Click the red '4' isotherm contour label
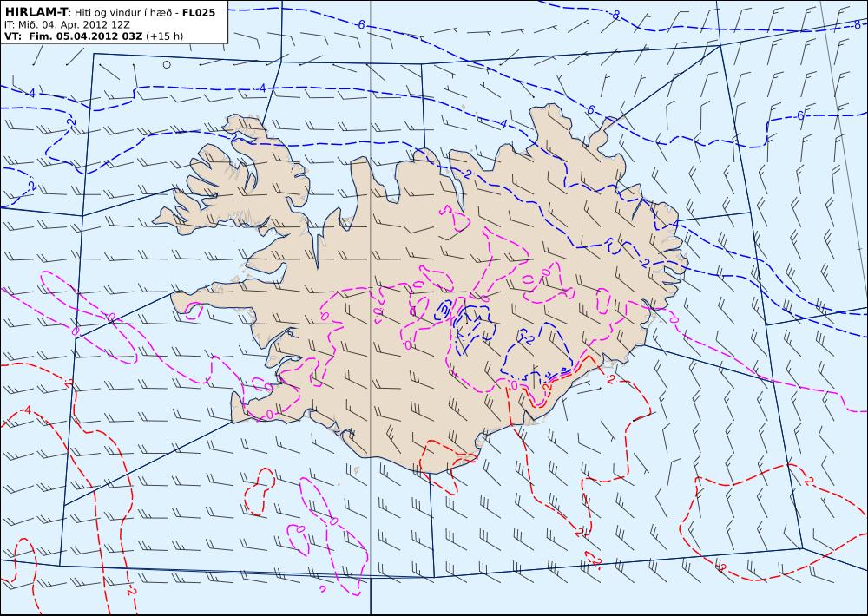This screenshot has height=616, width=868. tap(27, 410)
